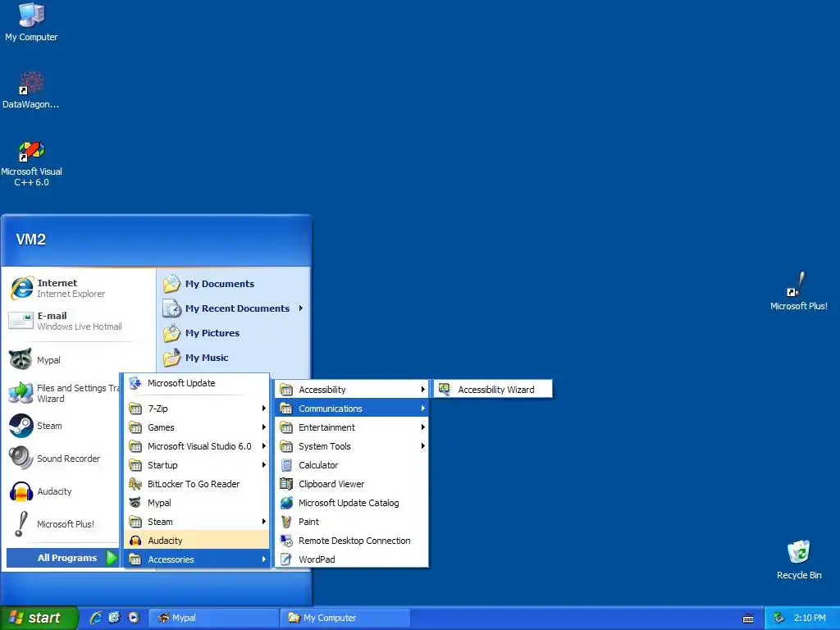This screenshot has height=630, width=840.
Task: Click Internet Explorer quick launch icon
Action: click(96, 618)
